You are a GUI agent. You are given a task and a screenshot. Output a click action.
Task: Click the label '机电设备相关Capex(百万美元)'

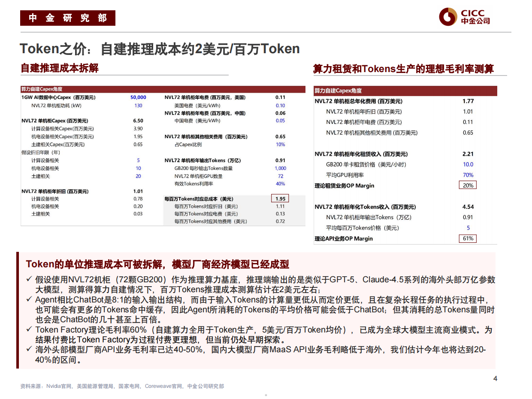pos(63,137)
